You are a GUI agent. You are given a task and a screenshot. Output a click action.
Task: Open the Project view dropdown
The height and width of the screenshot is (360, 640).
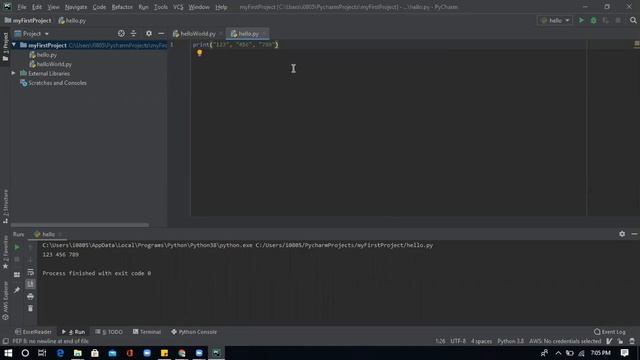pos(32,33)
